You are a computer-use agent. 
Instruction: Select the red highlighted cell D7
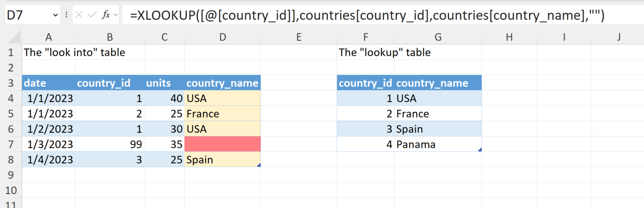pyautogui.click(x=222, y=145)
